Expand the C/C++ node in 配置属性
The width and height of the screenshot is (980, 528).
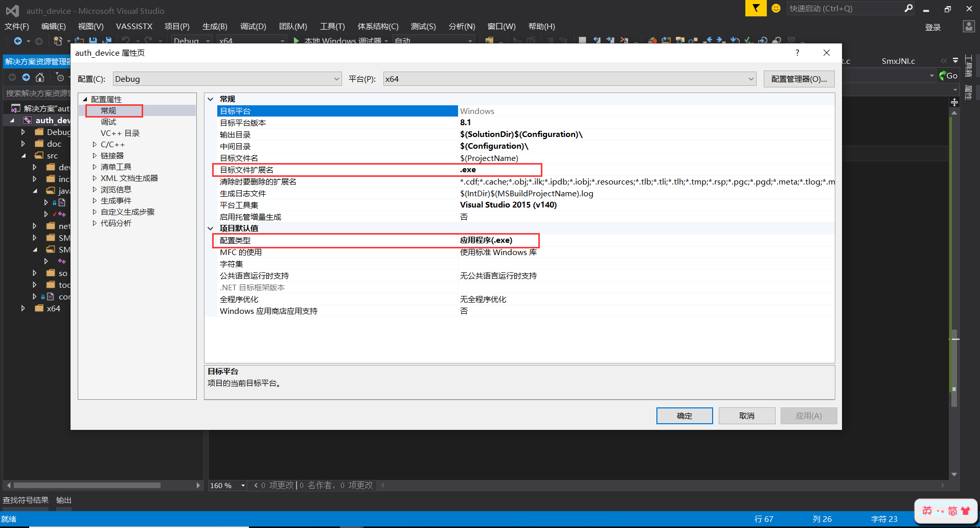point(95,144)
